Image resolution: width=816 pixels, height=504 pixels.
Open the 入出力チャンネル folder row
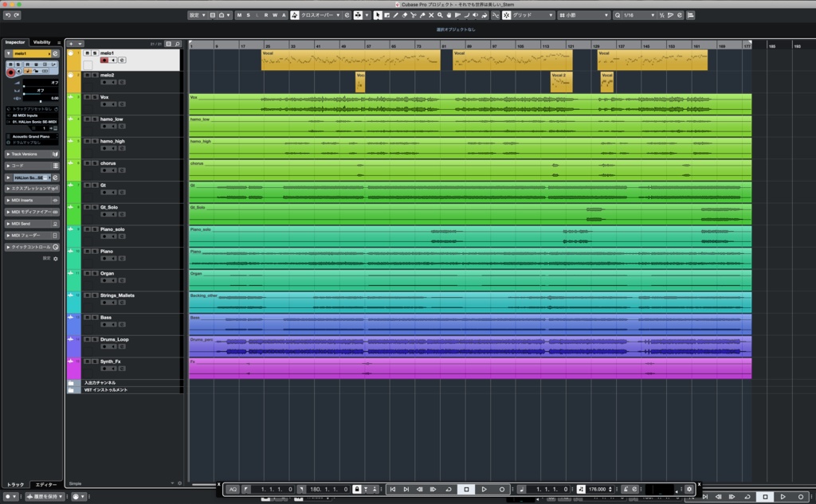125,383
